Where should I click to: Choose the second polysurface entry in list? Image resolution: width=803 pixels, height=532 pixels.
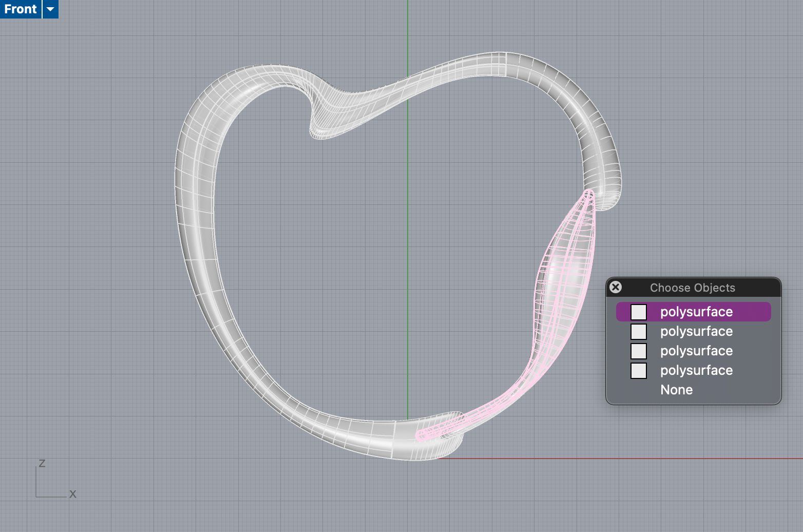click(x=693, y=331)
